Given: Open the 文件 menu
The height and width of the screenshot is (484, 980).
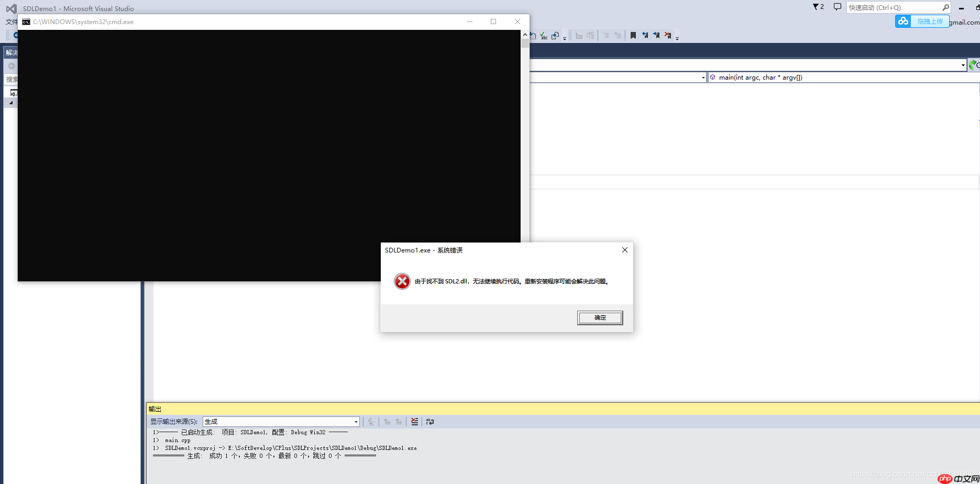Looking at the screenshot, I should pos(11,22).
